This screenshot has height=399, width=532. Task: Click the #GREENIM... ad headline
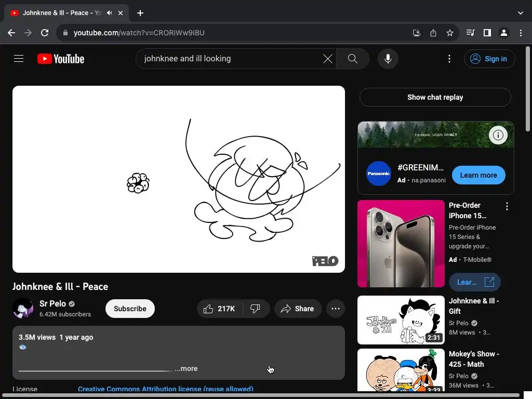pyautogui.click(x=420, y=168)
